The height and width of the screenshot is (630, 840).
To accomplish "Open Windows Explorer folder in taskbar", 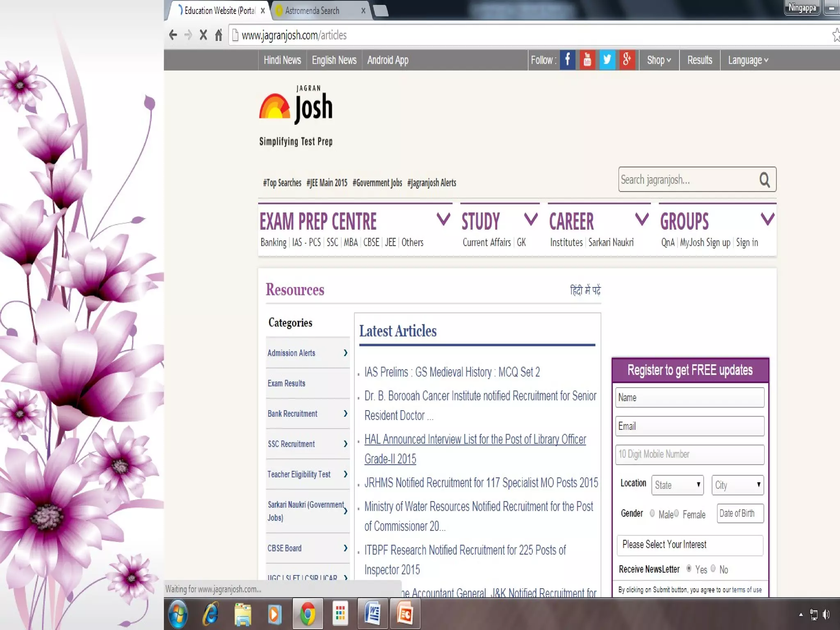I will pos(243,614).
